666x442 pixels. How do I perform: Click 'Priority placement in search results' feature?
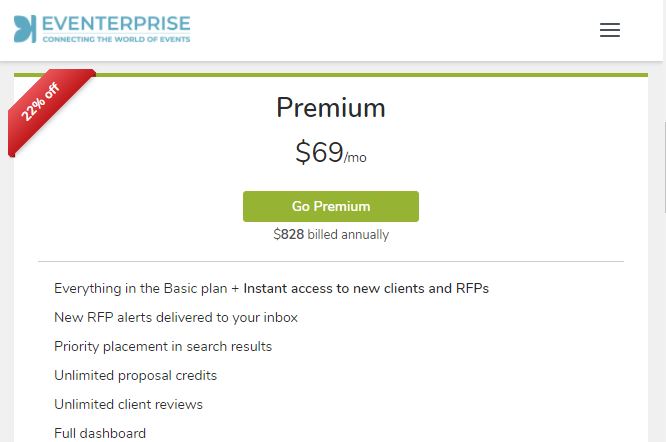[x=163, y=346]
